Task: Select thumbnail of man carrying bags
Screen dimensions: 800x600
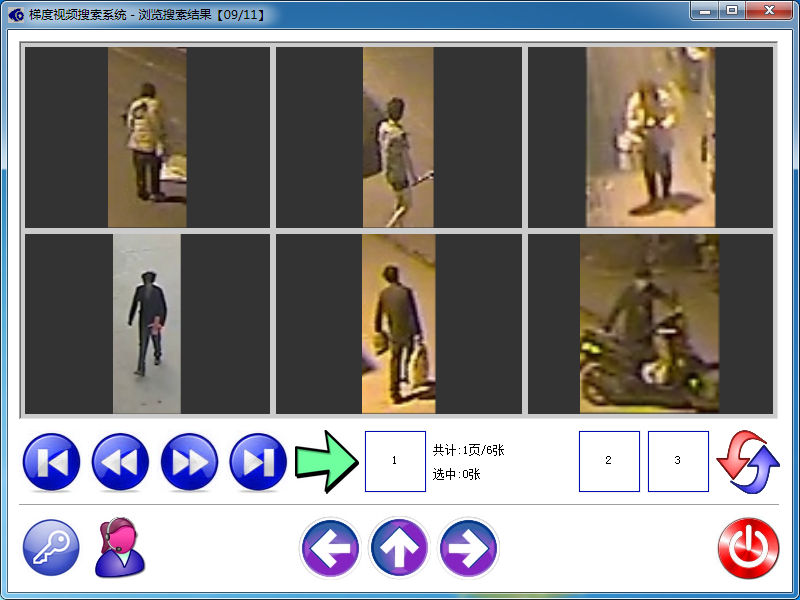Action: click(x=399, y=324)
